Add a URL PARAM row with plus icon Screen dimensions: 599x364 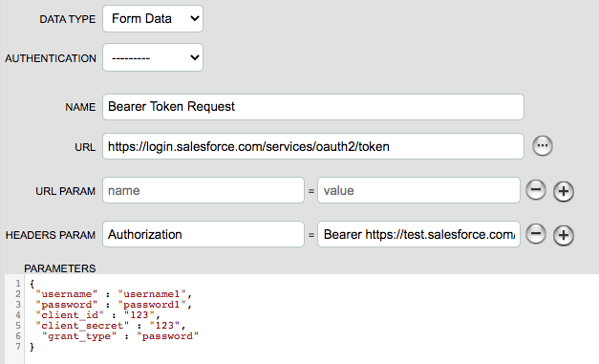click(564, 191)
